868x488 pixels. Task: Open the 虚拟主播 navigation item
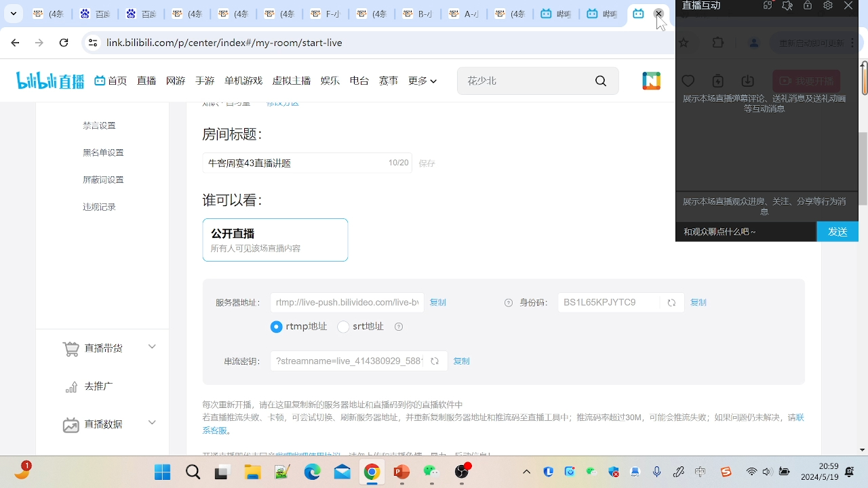tap(292, 81)
